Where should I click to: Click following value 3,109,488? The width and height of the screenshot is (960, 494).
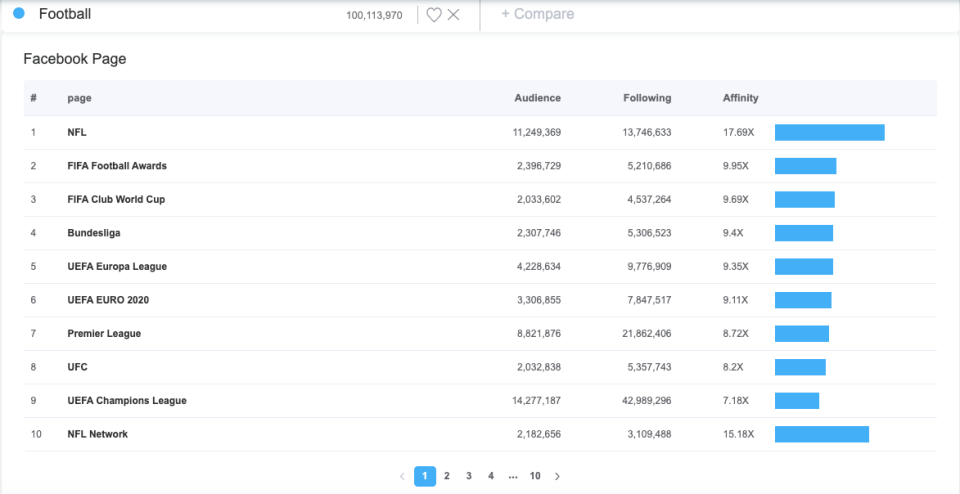pos(649,434)
